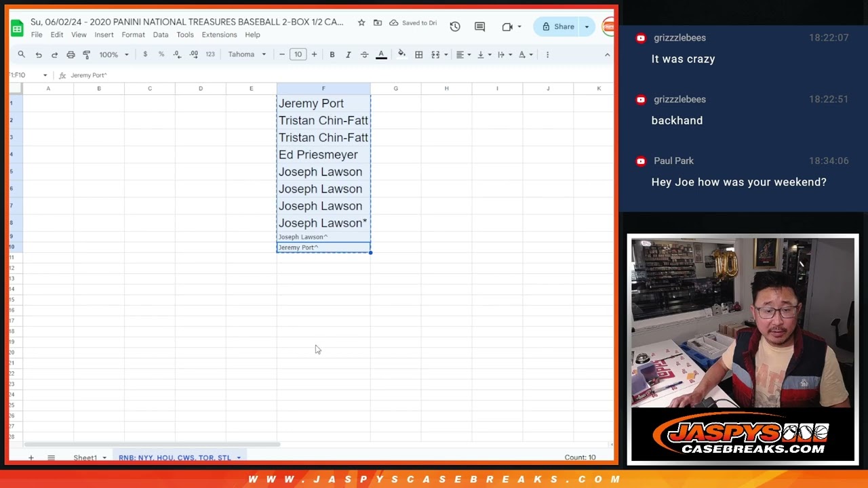This screenshot has width=868, height=488.
Task: Open the fill color picker
Action: coord(401,54)
